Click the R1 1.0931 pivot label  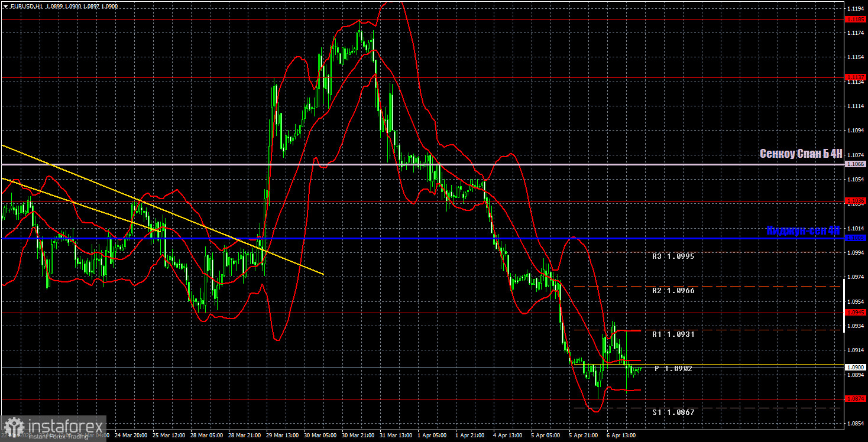tap(673, 334)
